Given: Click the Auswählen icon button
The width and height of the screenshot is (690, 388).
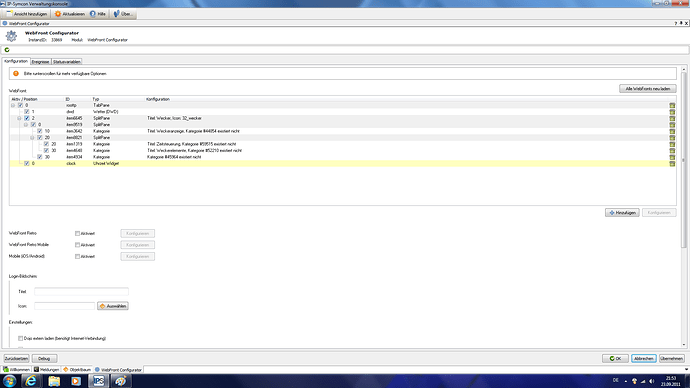Looking at the screenshot, I should (x=113, y=306).
